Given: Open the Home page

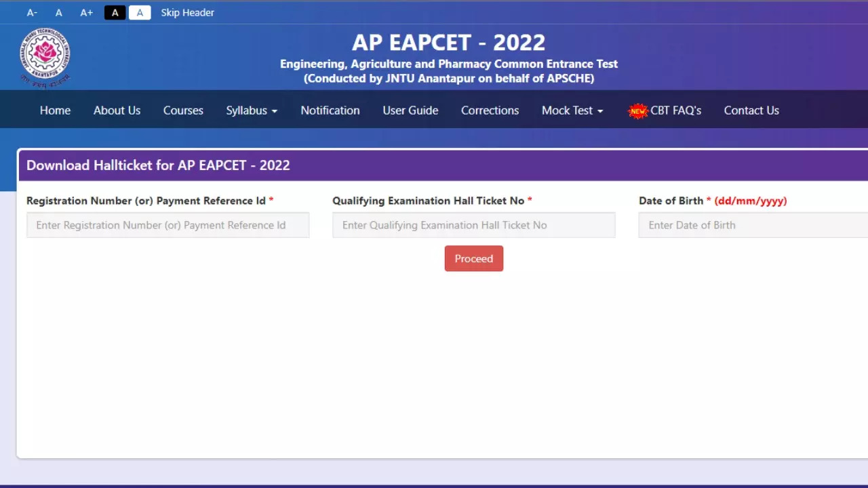Looking at the screenshot, I should pyautogui.click(x=55, y=110).
